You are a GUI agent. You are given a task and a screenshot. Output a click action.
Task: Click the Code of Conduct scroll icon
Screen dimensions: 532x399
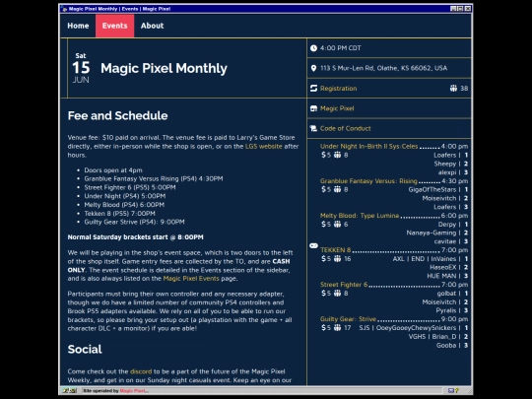(313, 128)
